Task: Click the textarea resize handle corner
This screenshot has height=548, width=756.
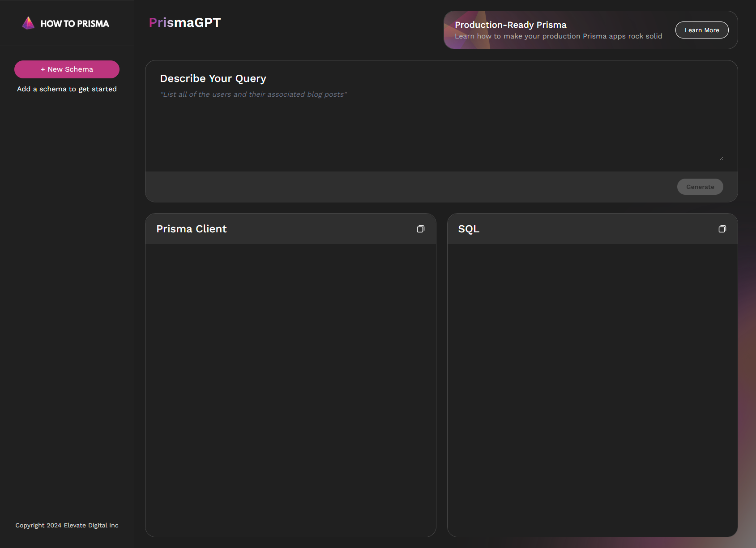Action: pyautogui.click(x=721, y=158)
